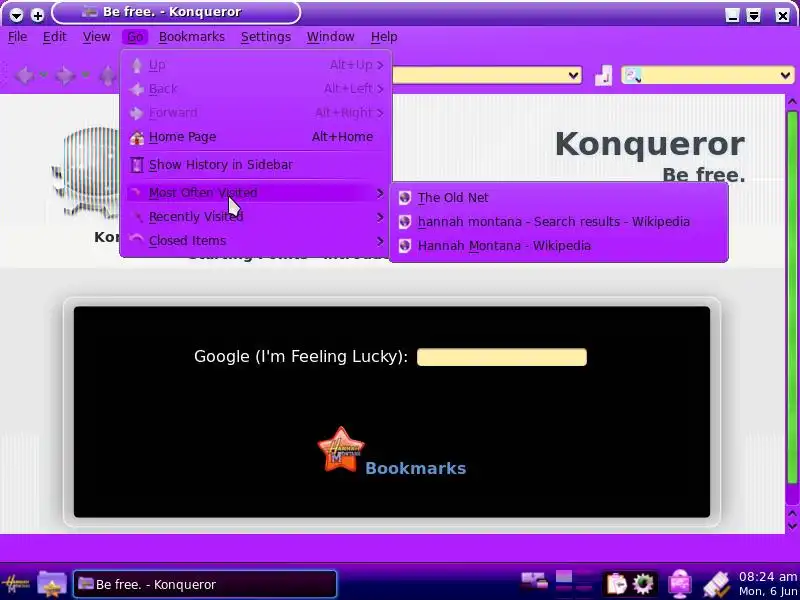Click the Konqueror heading on start page

[x=649, y=144]
